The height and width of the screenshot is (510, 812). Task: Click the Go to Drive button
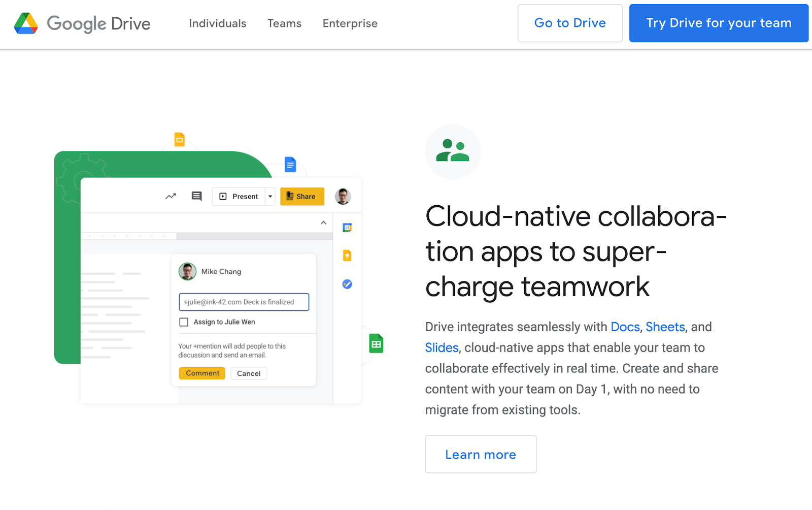pos(569,23)
